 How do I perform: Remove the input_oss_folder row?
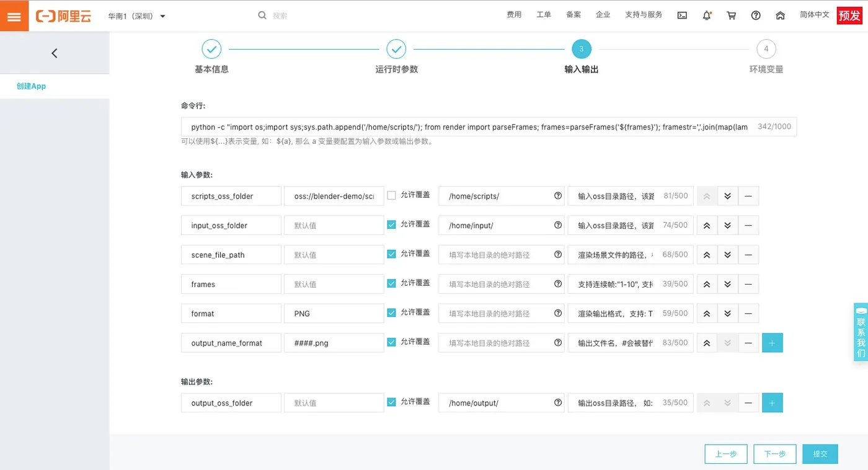point(748,225)
